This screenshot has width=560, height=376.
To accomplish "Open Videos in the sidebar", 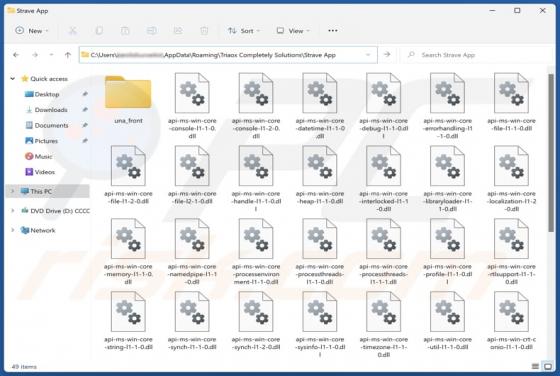I will [40, 172].
